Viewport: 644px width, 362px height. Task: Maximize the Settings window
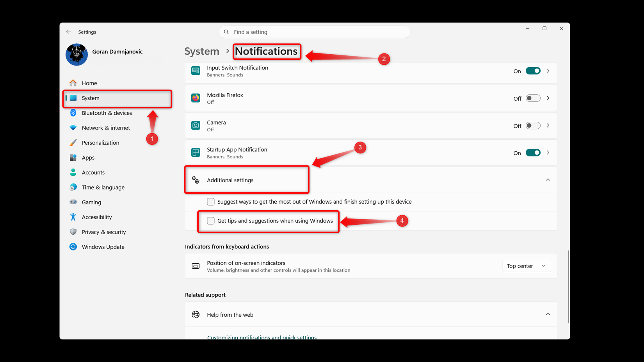tap(544, 28)
